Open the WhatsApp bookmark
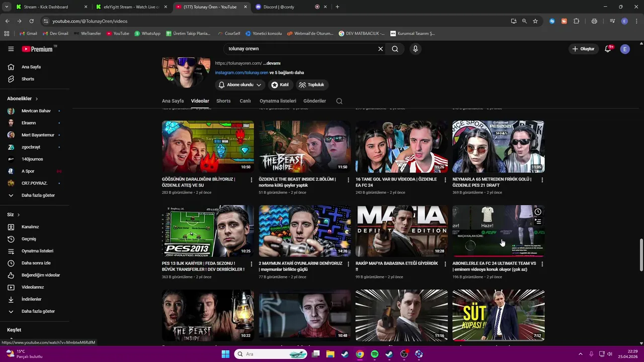This screenshot has width=644, height=362. tap(147, 34)
